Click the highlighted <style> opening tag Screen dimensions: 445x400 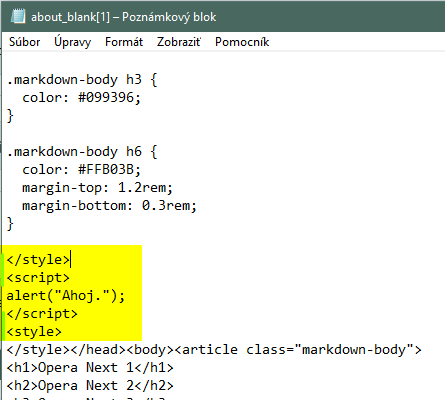pos(34,332)
